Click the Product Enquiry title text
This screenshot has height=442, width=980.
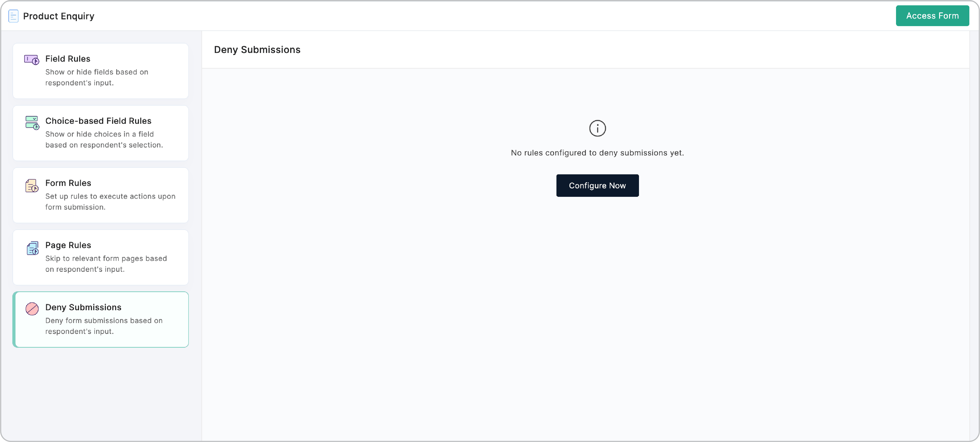58,16
